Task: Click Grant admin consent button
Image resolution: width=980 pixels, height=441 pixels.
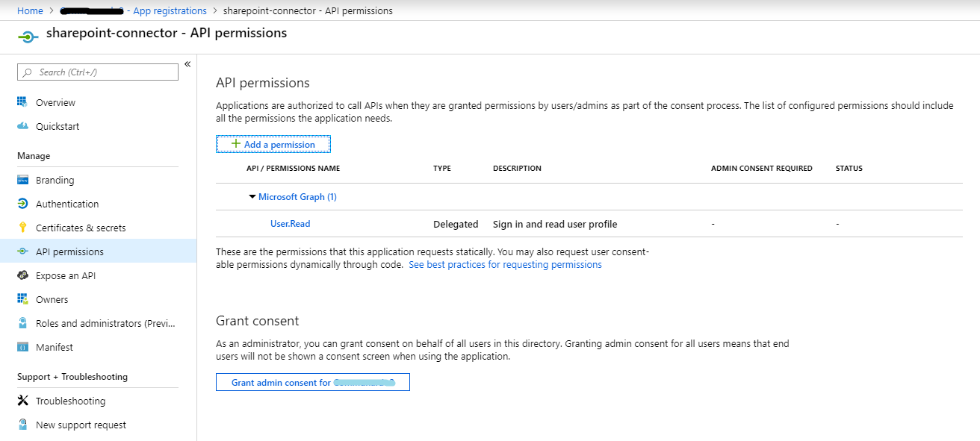Action: point(312,382)
